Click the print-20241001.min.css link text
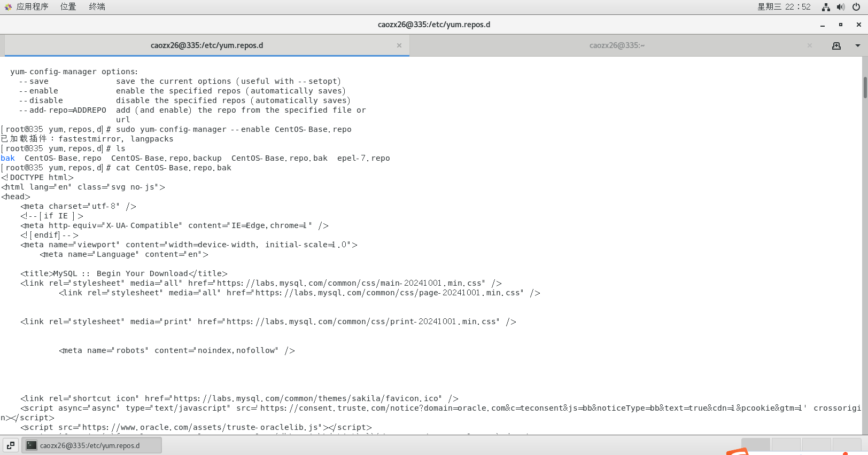868x455 pixels. (363, 321)
